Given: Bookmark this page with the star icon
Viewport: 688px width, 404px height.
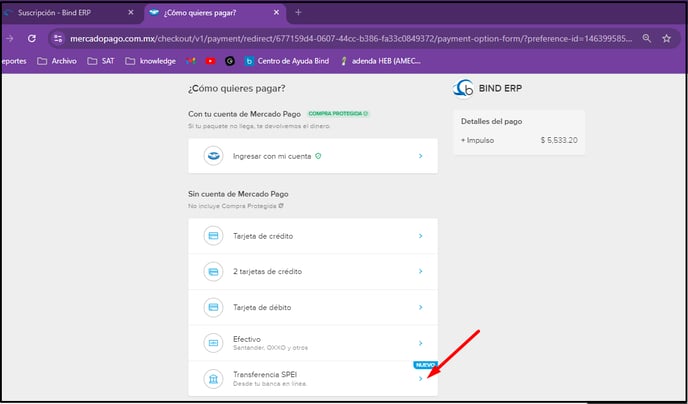Looking at the screenshot, I should click(666, 39).
